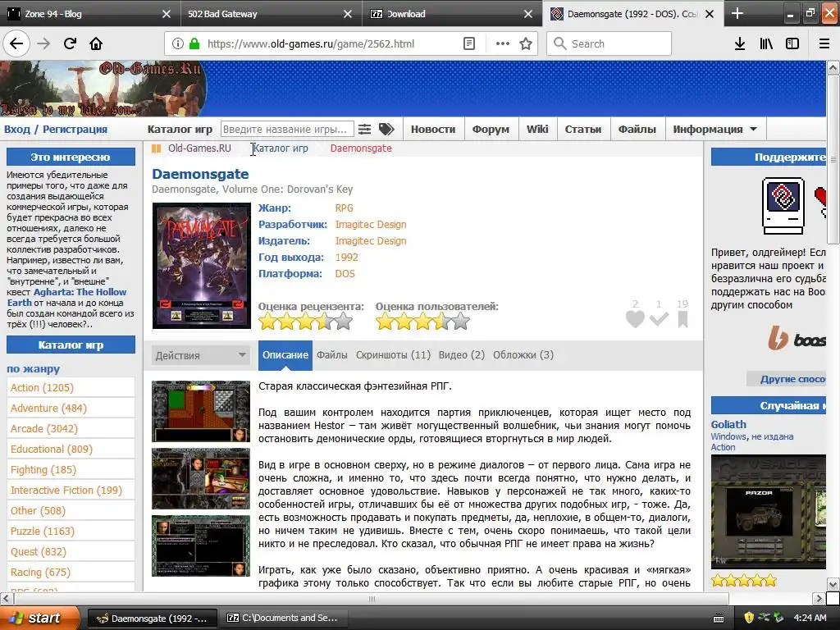This screenshot has width=840, height=630.
Task: Open the Windows start menu
Action: pos(39,618)
